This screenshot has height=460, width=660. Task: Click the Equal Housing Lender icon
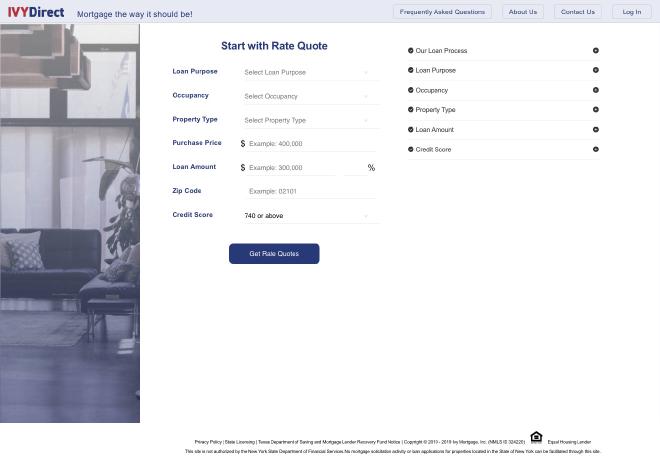(x=536, y=437)
